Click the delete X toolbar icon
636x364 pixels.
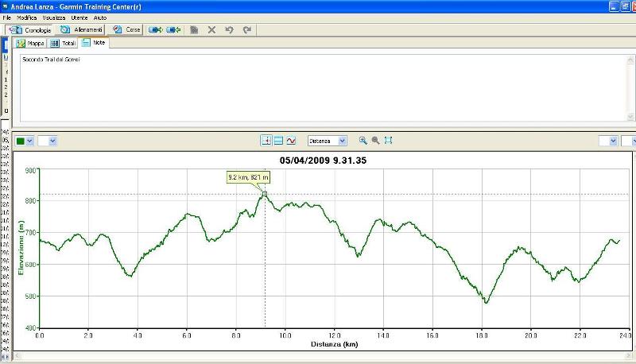pos(211,29)
